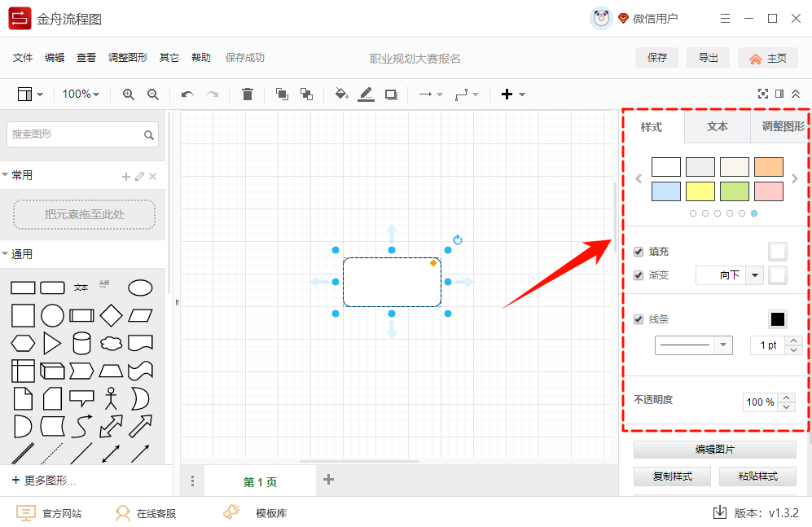Uncheck the 填充 fill checkbox
This screenshot has height=527, width=812.
point(639,251)
